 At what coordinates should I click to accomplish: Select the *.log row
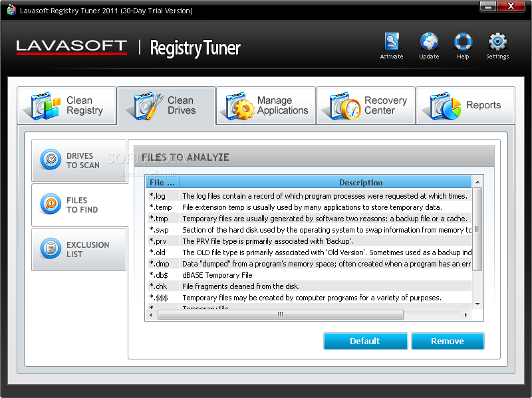(x=309, y=196)
